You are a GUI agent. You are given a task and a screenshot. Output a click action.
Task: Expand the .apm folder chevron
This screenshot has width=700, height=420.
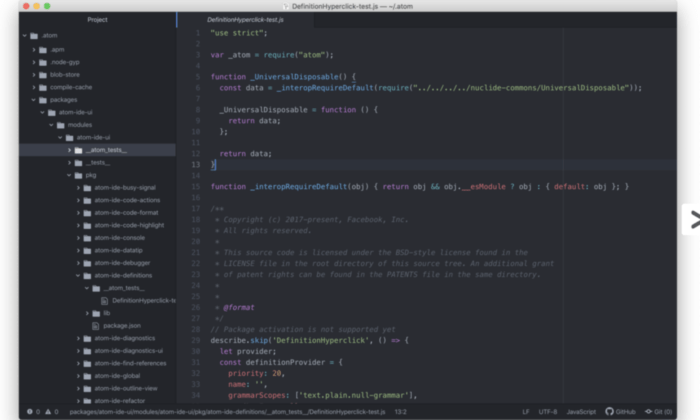33,49
